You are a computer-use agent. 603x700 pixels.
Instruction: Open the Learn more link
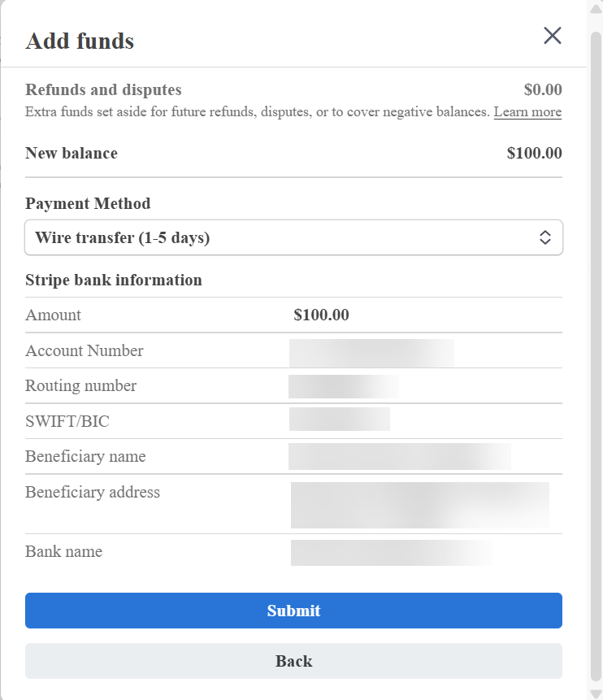[527, 112]
